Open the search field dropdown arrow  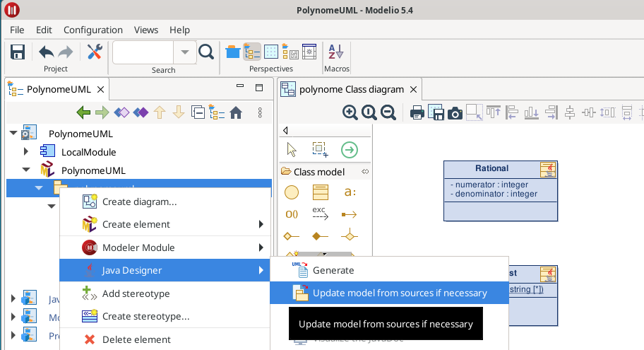pyautogui.click(x=185, y=52)
